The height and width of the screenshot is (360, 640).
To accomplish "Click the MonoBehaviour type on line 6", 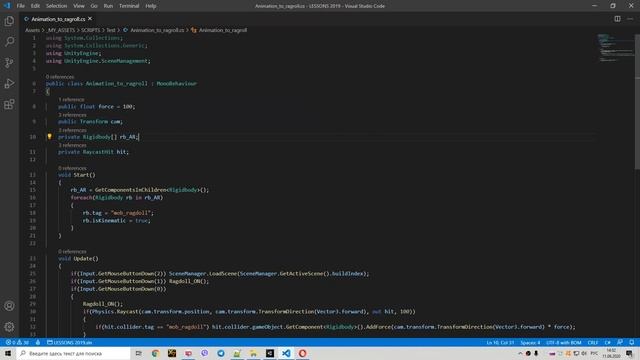I will pos(176,83).
